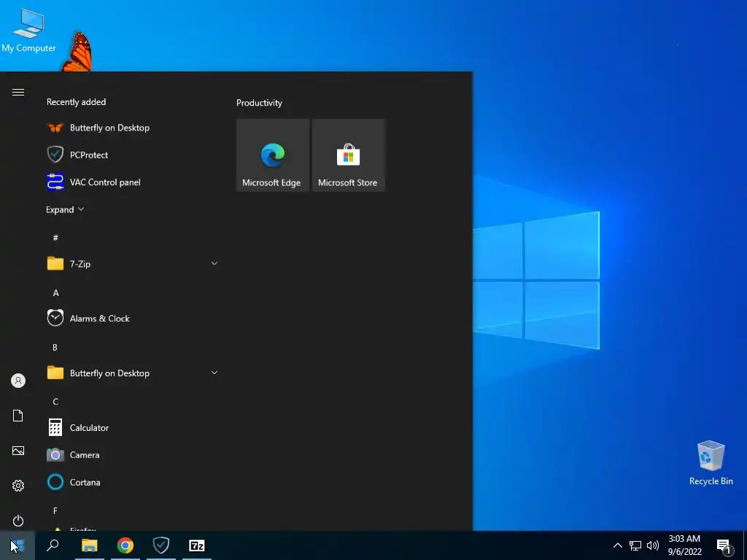The width and height of the screenshot is (747, 560).
Task: Select the My Computer desktop icon
Action: pyautogui.click(x=28, y=30)
